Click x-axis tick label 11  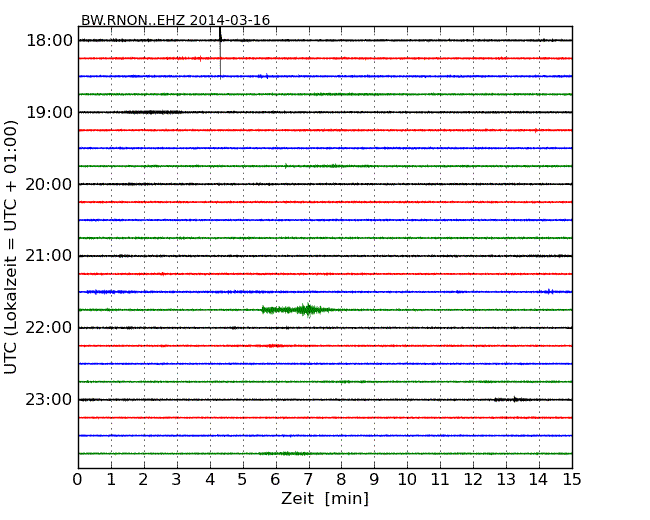click(440, 480)
